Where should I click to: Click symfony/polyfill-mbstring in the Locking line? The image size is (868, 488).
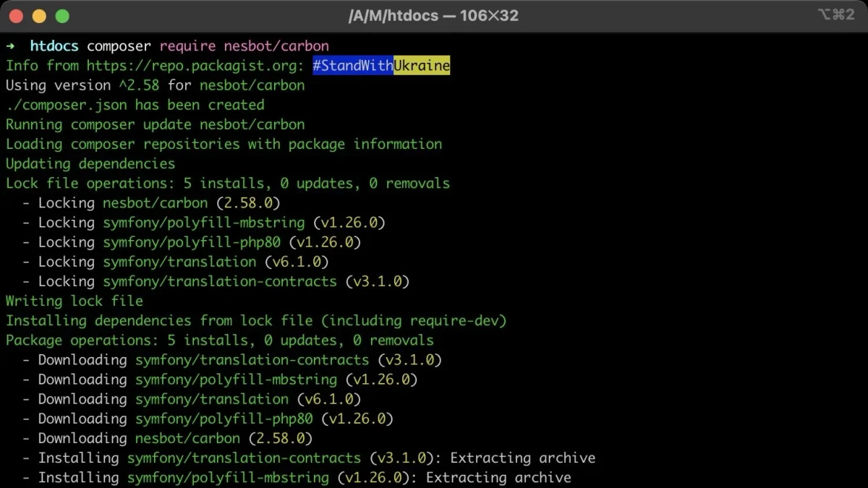click(x=203, y=223)
